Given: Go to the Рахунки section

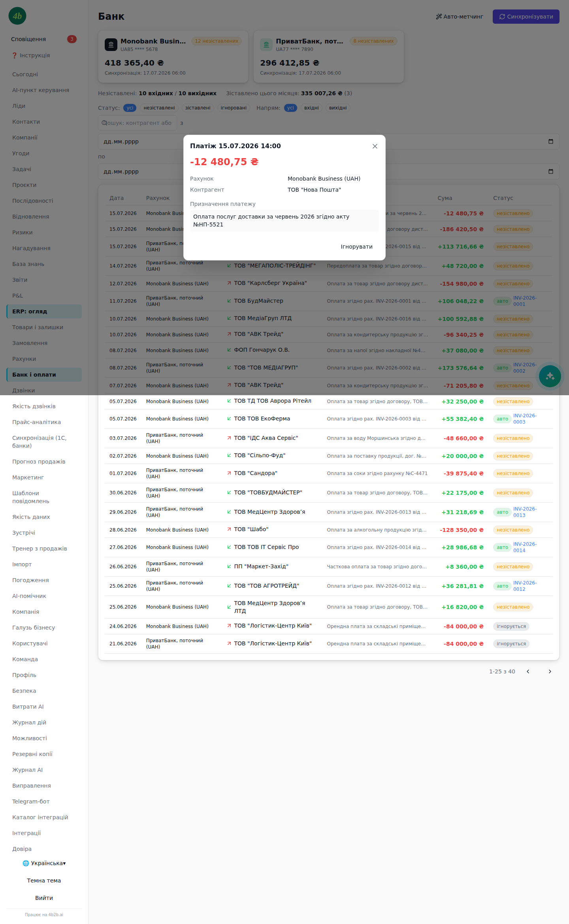Looking at the screenshot, I should click(44, 359).
